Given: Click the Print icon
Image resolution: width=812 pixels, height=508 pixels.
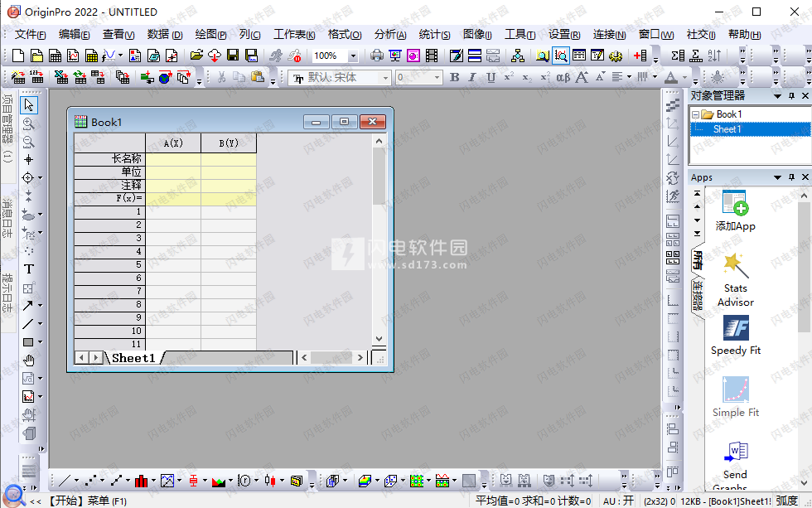Looking at the screenshot, I should [376, 56].
